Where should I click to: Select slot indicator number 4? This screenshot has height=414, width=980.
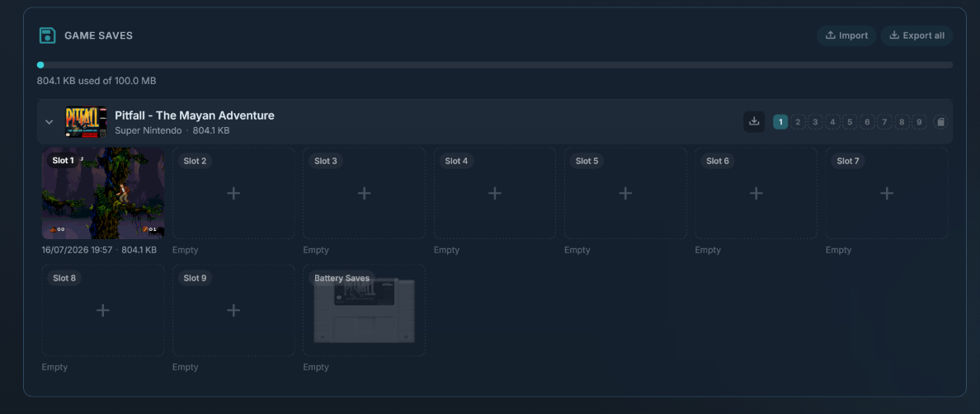[832, 122]
